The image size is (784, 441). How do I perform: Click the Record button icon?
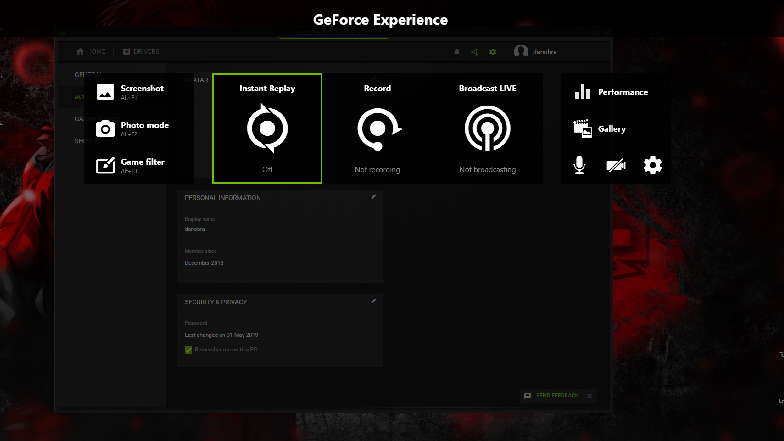[378, 128]
